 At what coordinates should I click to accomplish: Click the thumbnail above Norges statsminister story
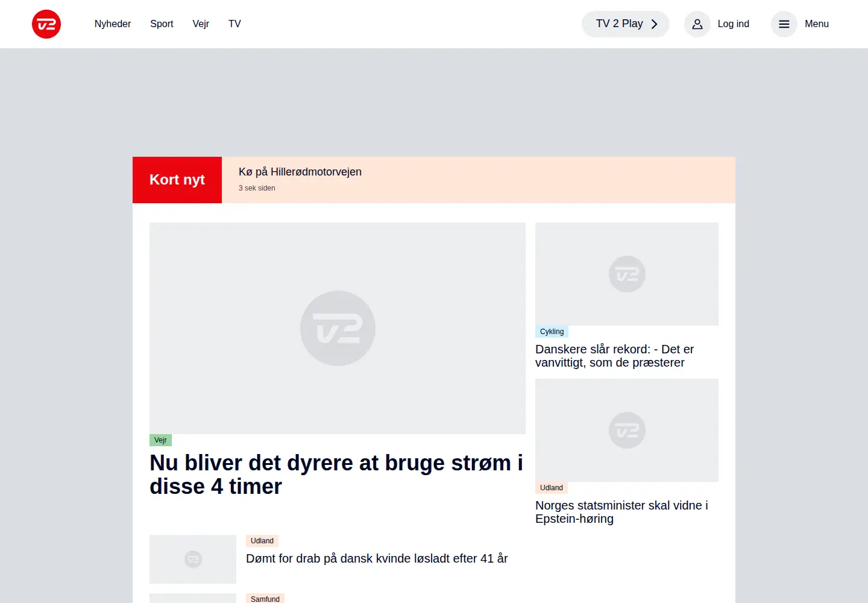point(627,430)
